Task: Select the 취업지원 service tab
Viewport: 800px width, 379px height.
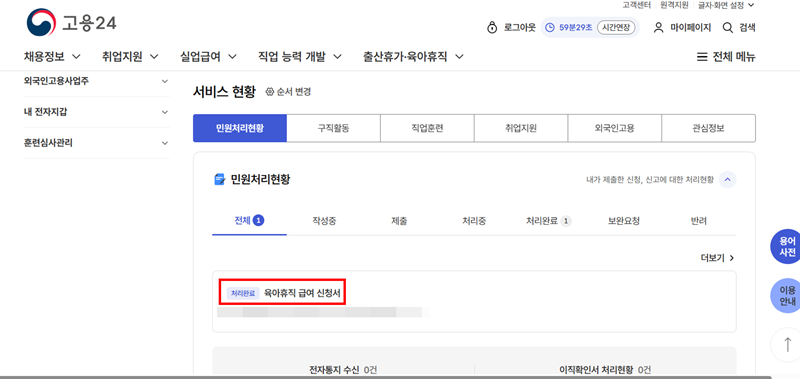Action: point(521,128)
